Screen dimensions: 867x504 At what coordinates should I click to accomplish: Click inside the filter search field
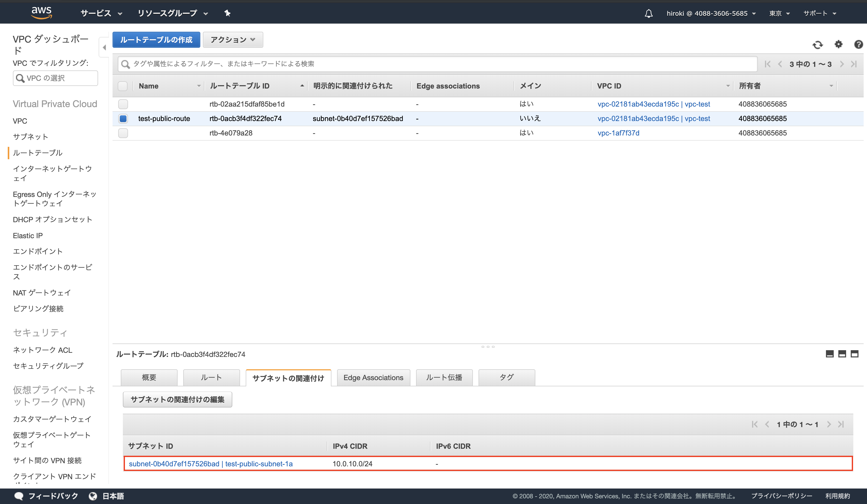(x=344, y=64)
